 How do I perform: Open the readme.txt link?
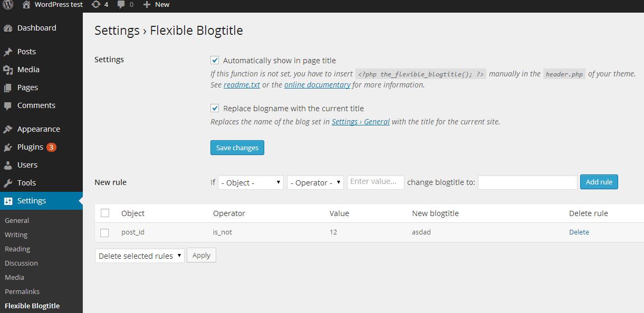tap(242, 85)
